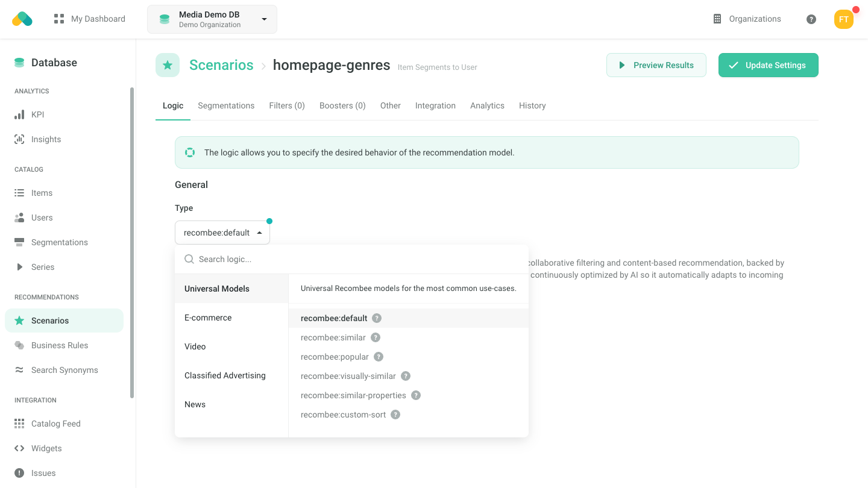The image size is (868, 488).
Task: Select the Classified Advertising category
Action: point(231,375)
